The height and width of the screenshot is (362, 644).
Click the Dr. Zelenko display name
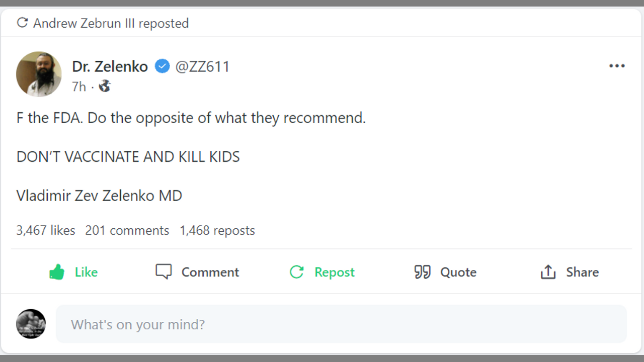tap(110, 66)
